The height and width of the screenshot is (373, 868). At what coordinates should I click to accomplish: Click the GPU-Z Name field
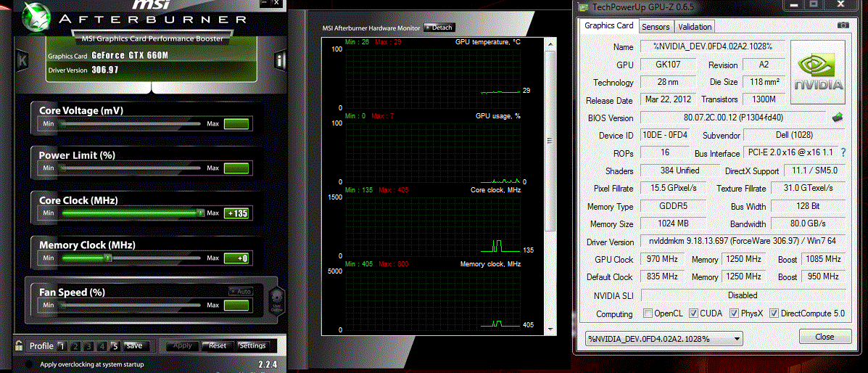pos(712,46)
